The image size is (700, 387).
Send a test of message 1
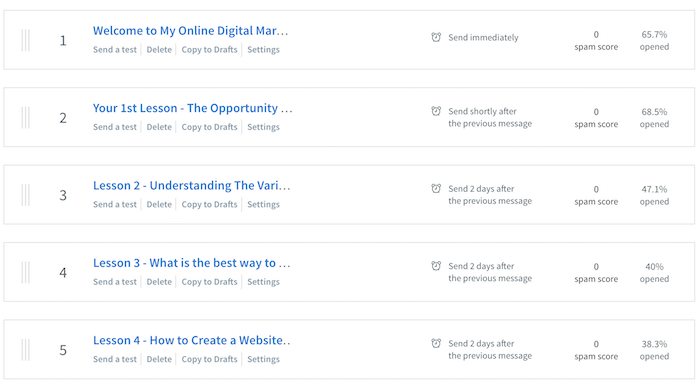[115, 50]
